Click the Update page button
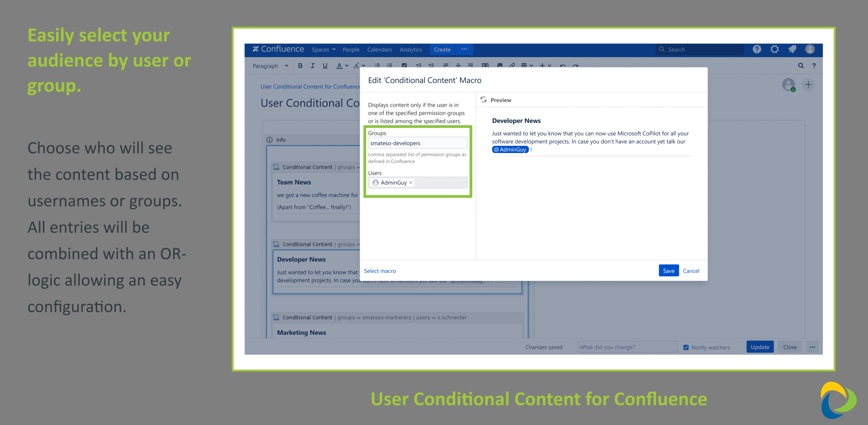 (760, 347)
